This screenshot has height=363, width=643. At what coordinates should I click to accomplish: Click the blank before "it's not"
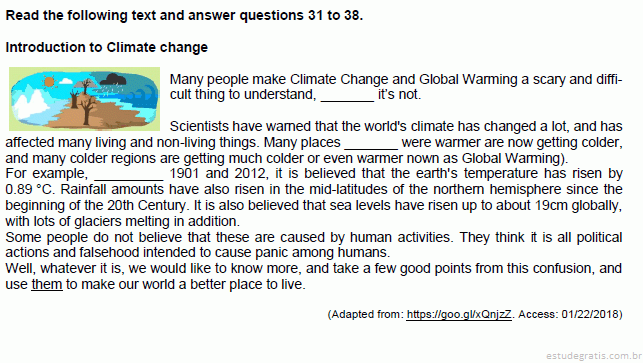coord(347,95)
